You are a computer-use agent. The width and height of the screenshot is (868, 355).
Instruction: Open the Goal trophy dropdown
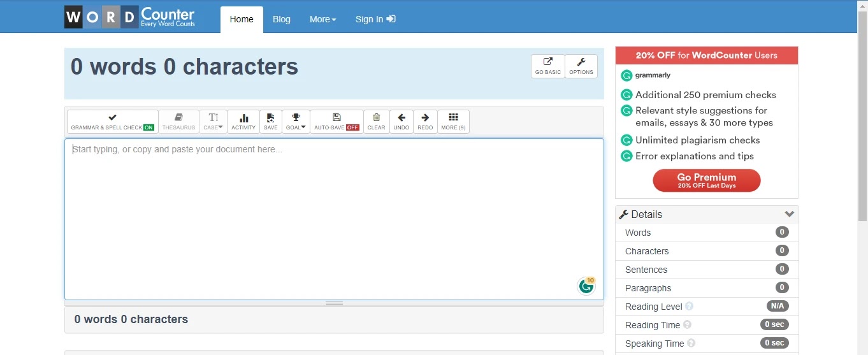pyautogui.click(x=296, y=122)
